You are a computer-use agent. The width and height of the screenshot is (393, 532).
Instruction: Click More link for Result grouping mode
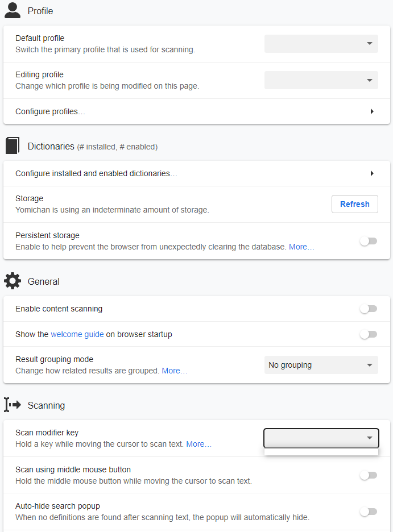pyautogui.click(x=174, y=371)
